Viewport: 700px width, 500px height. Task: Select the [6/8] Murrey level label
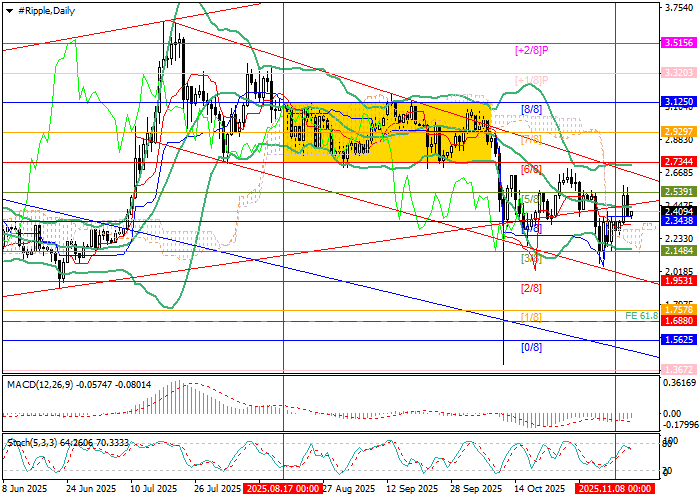530,169
